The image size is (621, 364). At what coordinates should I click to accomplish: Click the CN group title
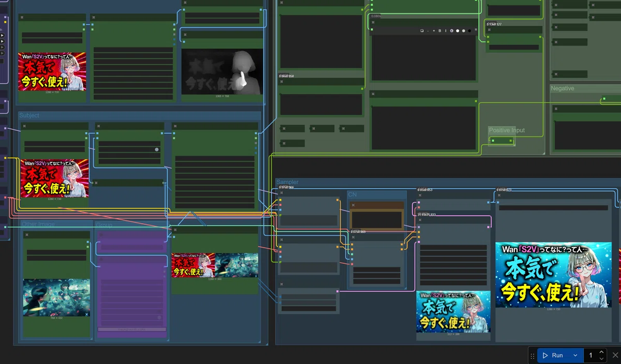pos(352,194)
